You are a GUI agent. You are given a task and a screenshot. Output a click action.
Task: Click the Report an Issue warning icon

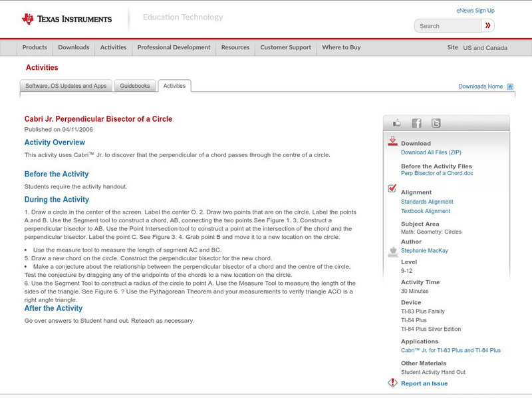tap(392, 383)
